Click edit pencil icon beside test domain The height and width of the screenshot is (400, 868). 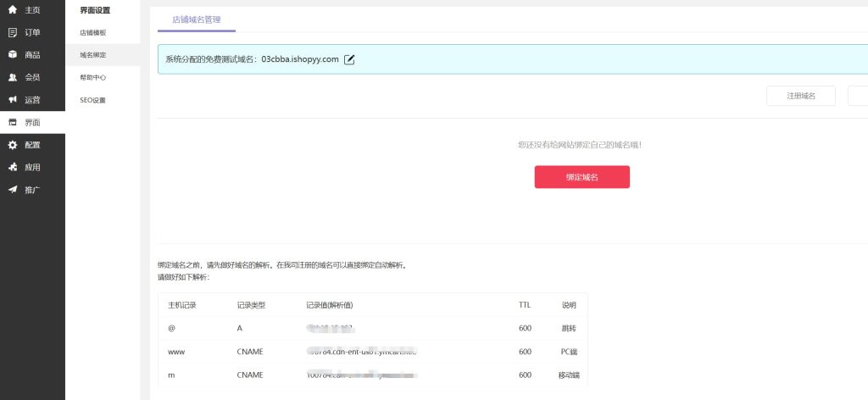[349, 59]
